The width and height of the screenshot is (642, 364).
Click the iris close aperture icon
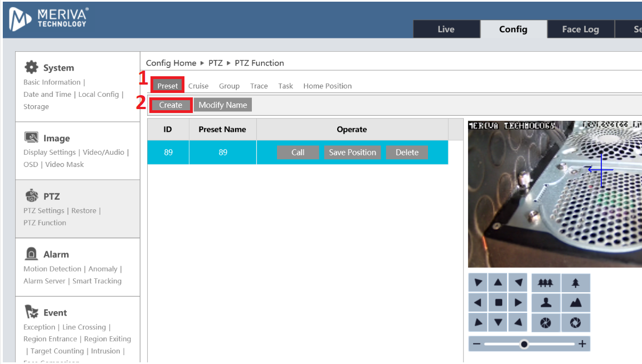click(x=545, y=323)
